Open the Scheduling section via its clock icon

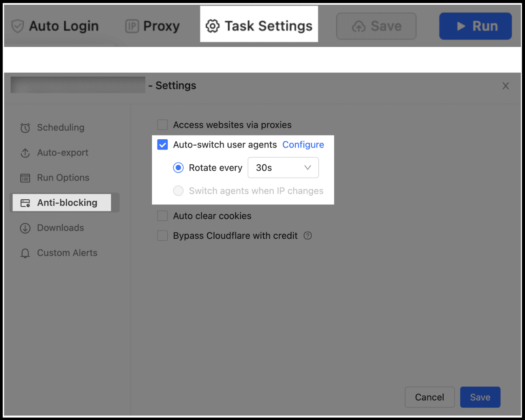[25, 128]
